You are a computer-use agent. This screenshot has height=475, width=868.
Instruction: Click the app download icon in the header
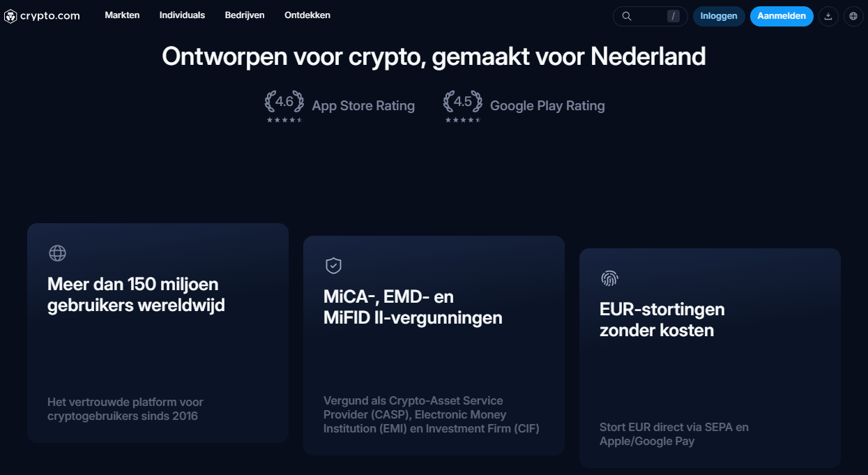click(828, 15)
